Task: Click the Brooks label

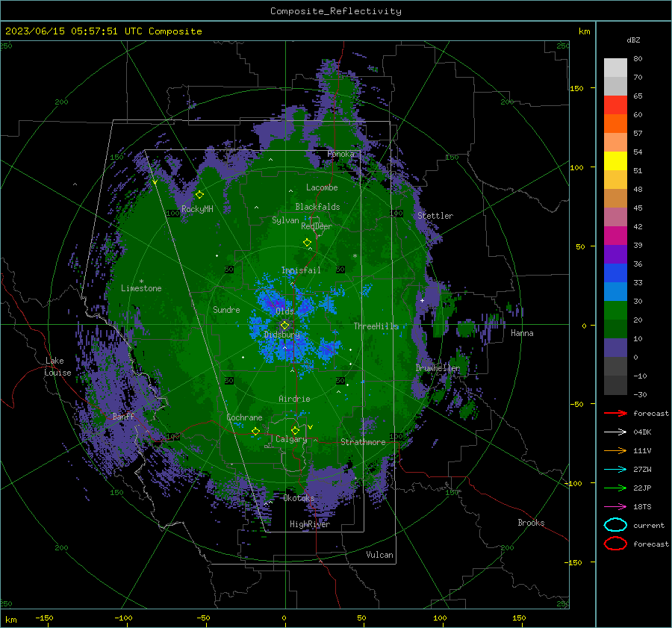Action: click(531, 523)
